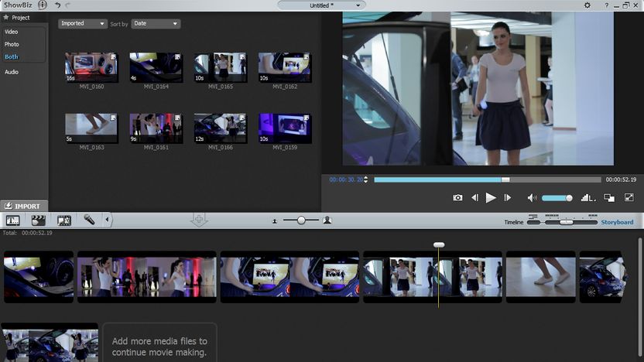Click the add-to-storyboard plus arrow

[199, 220]
